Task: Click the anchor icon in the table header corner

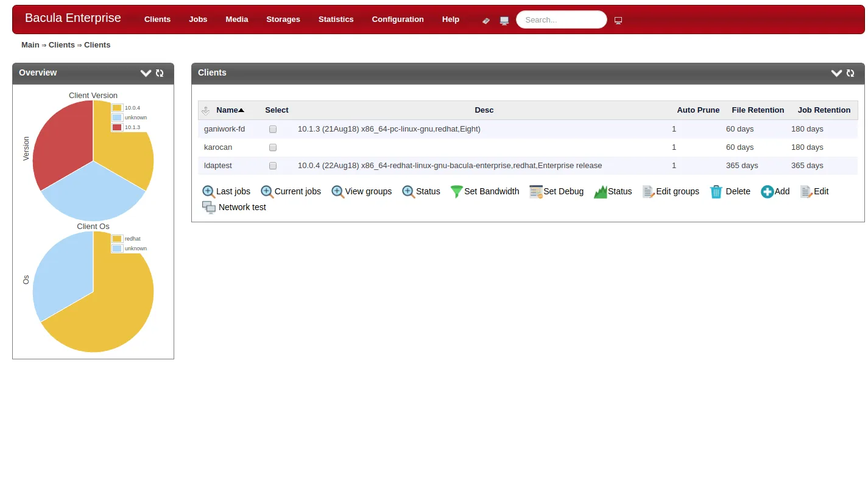Action: tap(205, 111)
